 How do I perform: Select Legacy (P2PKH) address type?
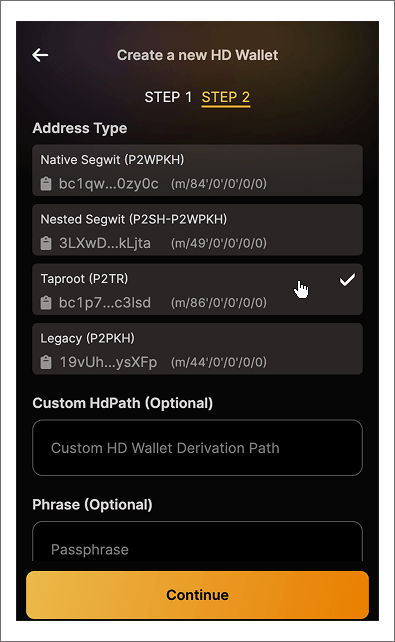pos(197,349)
